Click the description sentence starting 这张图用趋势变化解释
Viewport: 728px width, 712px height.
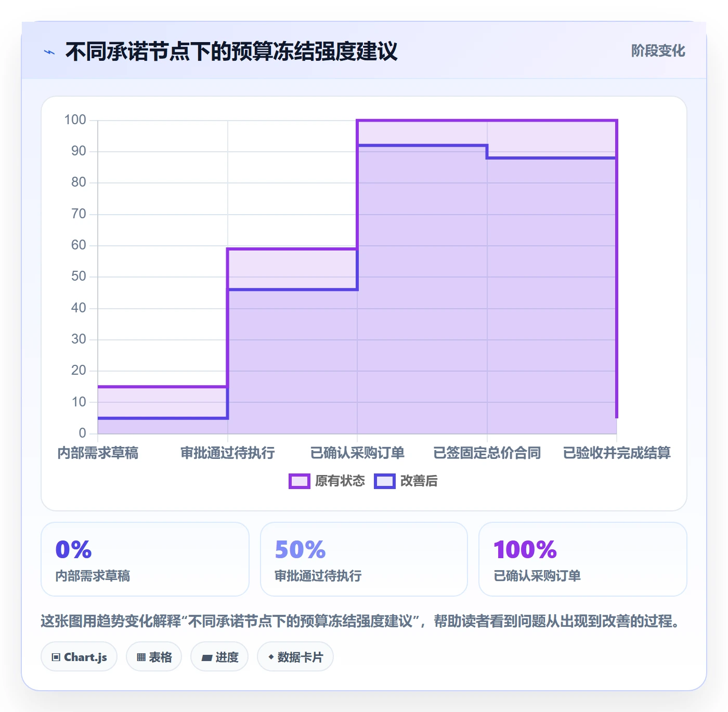[x=361, y=621]
